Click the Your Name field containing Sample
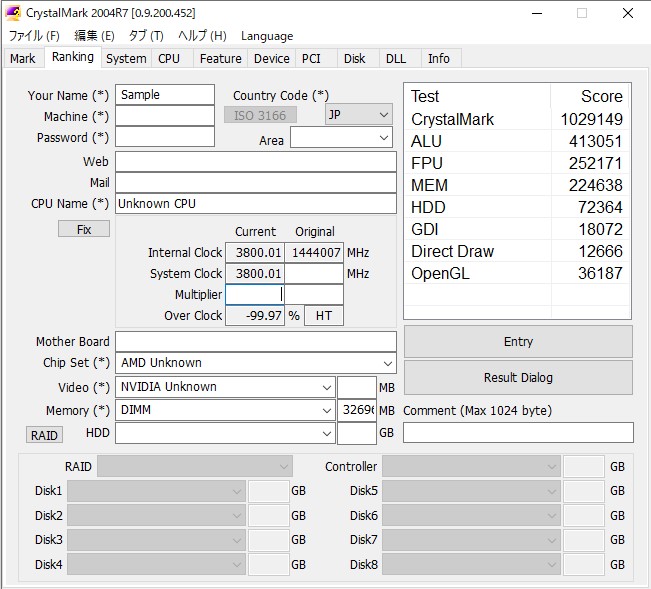The height and width of the screenshot is (589, 651). point(165,95)
